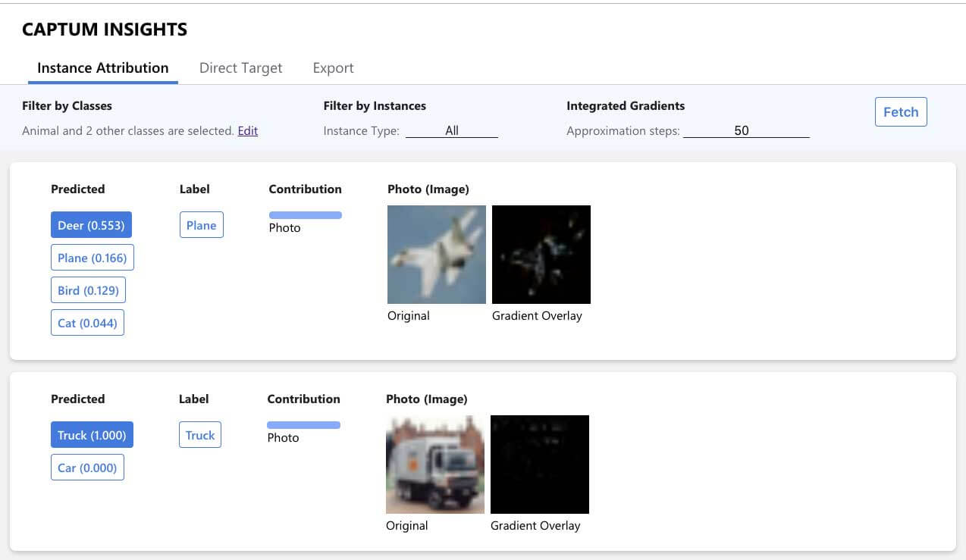Select the Plane (0.166) prediction
Viewport: 966px width, 560px height.
tap(93, 257)
